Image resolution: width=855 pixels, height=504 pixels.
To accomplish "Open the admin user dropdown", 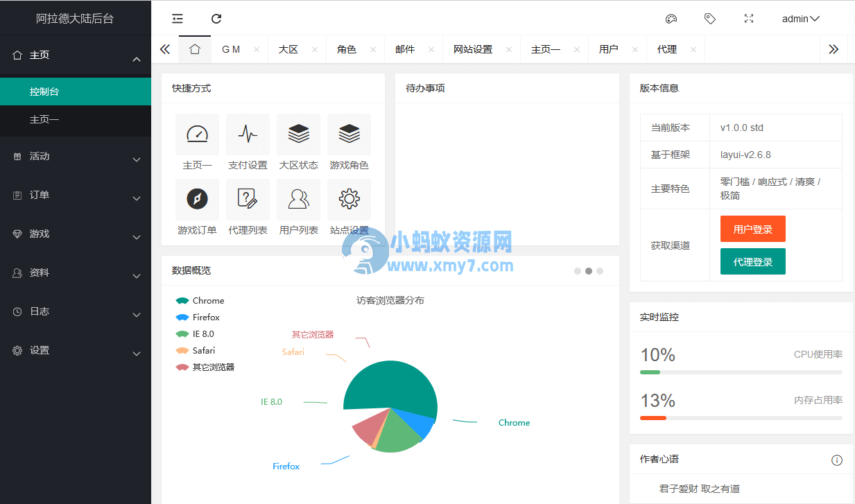I will 801,19.
